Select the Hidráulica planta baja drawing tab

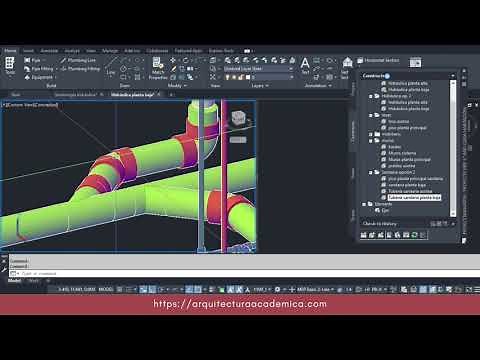coord(132,95)
